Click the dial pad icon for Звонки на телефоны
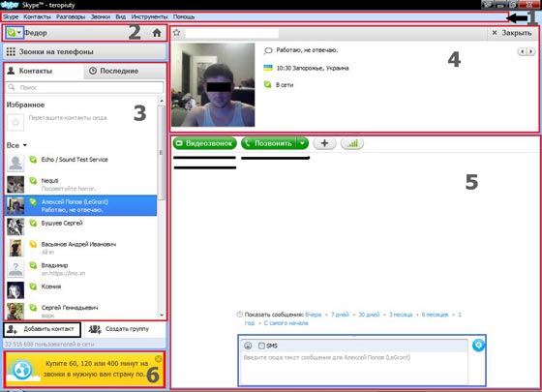 pyautogui.click(x=11, y=52)
